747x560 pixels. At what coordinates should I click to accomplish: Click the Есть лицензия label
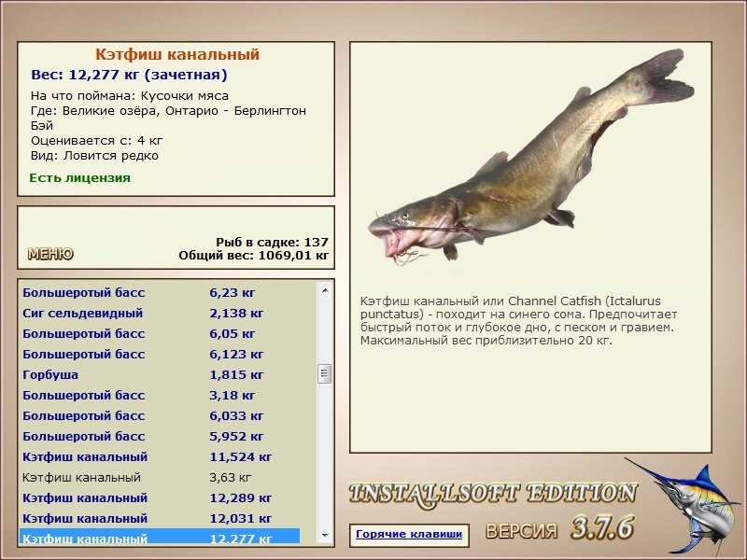(79, 177)
